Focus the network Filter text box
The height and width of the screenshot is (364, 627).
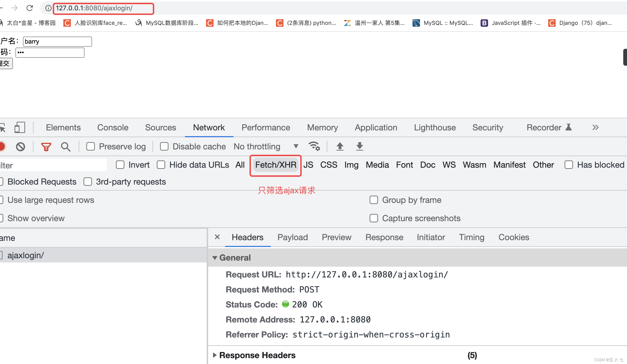click(53, 165)
